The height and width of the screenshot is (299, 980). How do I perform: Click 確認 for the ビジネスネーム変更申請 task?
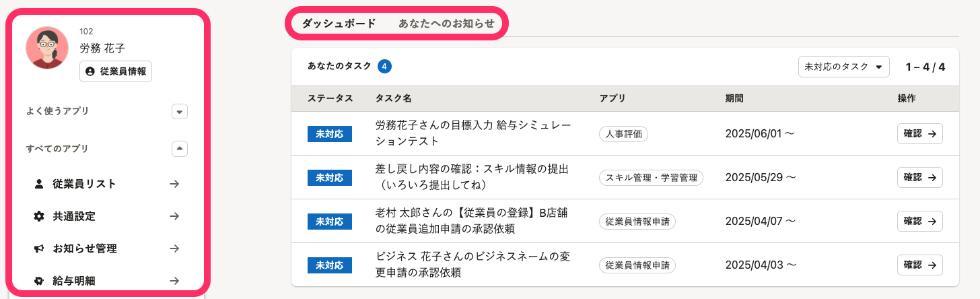tap(919, 265)
